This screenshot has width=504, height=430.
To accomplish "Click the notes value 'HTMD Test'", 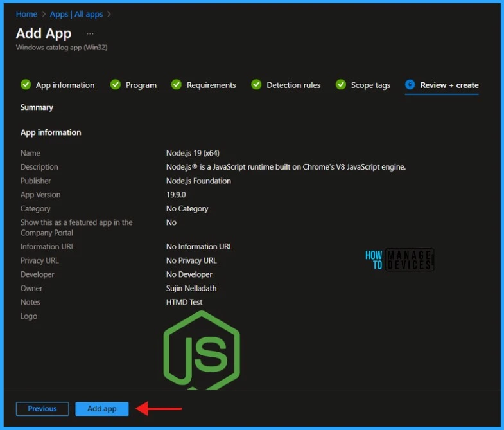I will point(184,302).
